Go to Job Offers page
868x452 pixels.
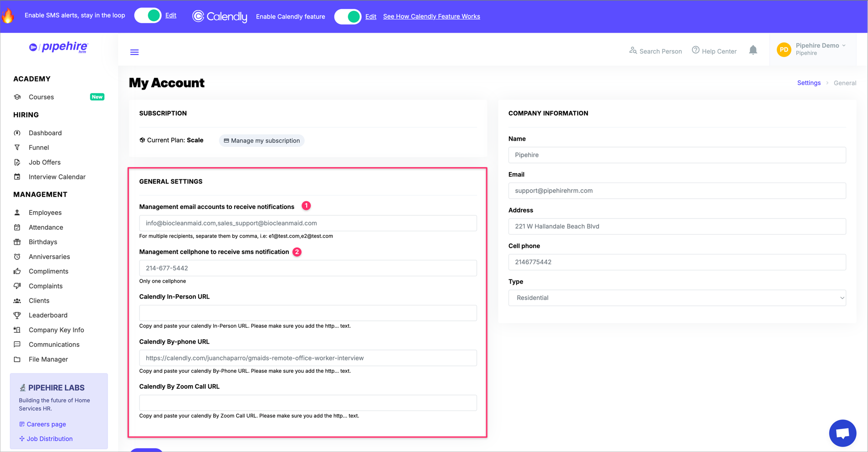tap(45, 162)
